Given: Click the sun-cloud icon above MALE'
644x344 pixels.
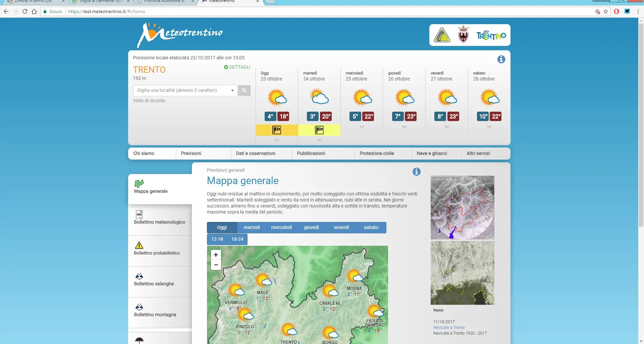Looking at the screenshot, I should point(263,280).
